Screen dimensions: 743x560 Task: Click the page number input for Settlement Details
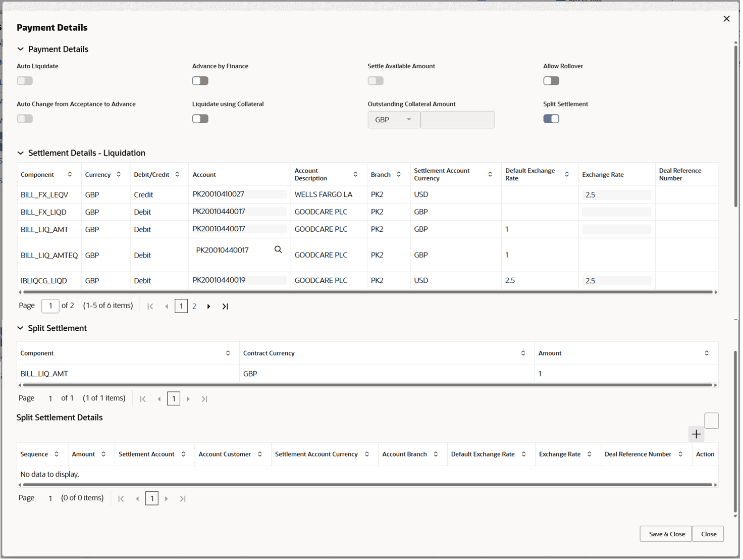point(50,306)
